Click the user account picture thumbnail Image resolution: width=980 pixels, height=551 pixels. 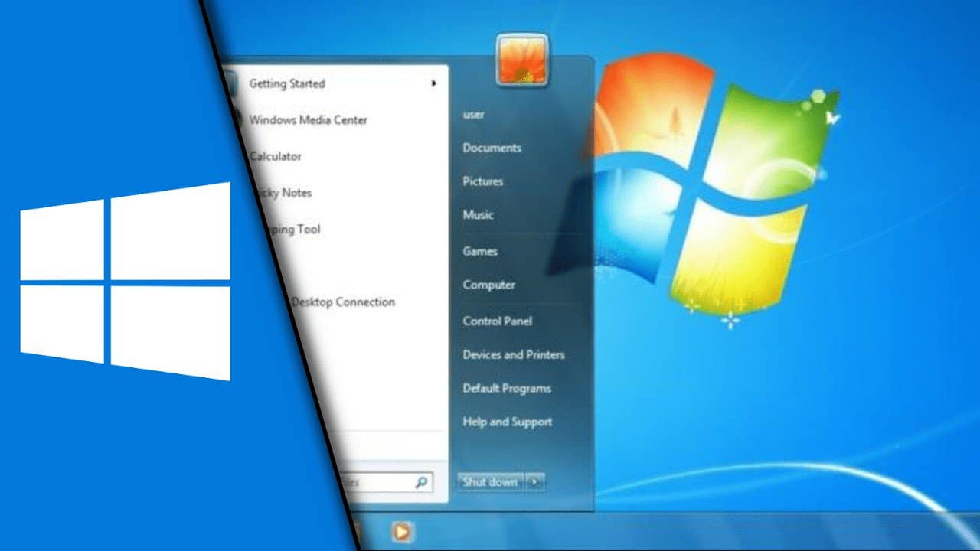point(521,59)
